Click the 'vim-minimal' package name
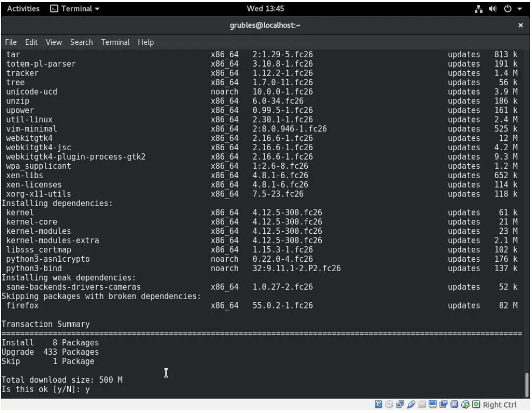 coord(31,129)
